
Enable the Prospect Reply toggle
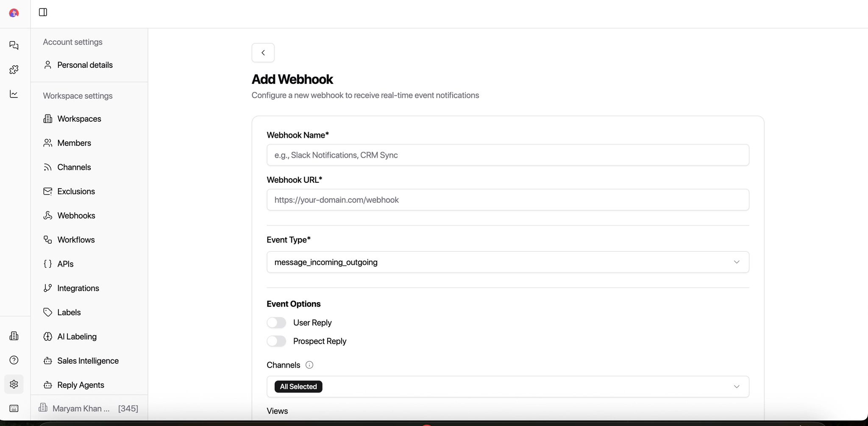point(276,341)
